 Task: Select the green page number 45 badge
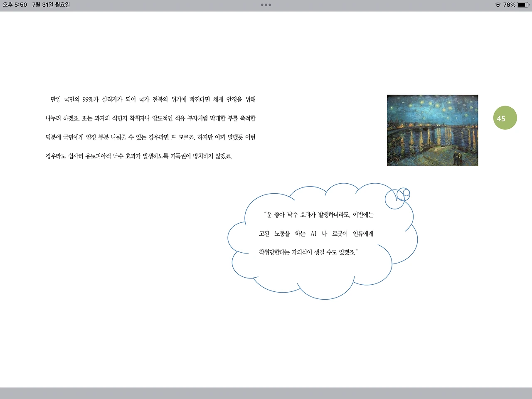[505, 118]
